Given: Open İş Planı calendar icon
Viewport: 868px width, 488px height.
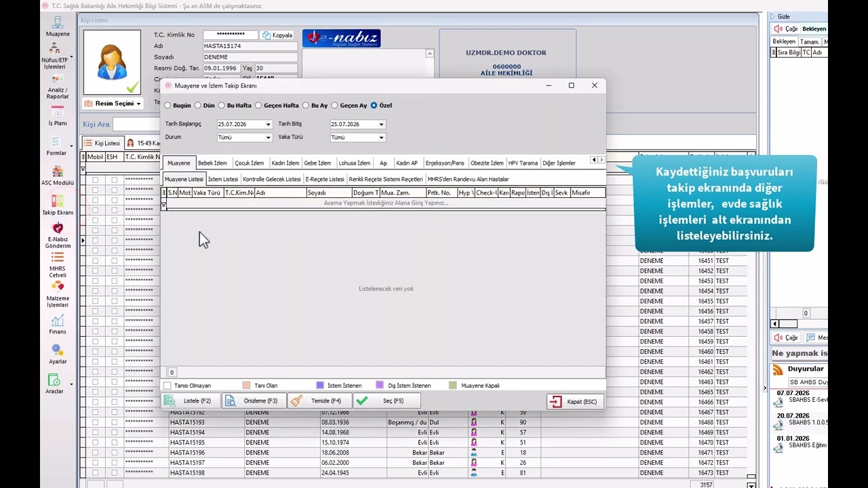Looking at the screenshot, I should [58, 116].
